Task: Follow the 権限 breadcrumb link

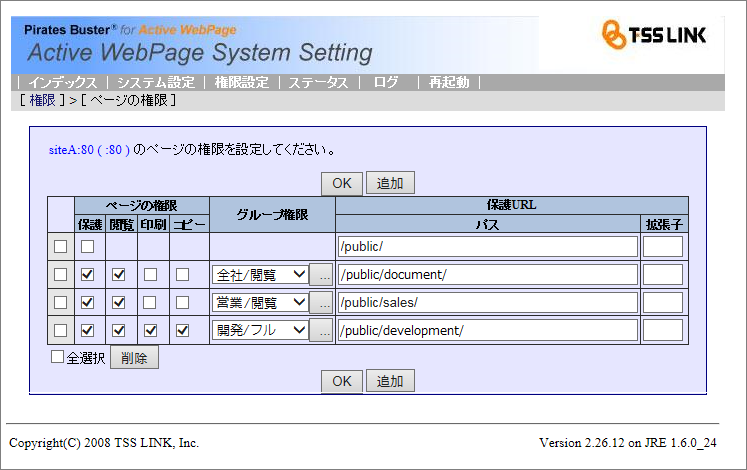Action: 42,100
